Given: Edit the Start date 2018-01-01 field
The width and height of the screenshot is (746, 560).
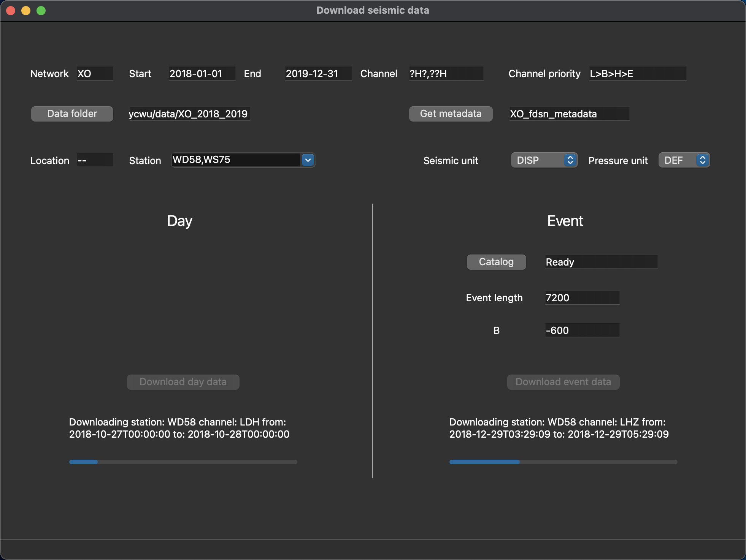Looking at the screenshot, I should (197, 74).
